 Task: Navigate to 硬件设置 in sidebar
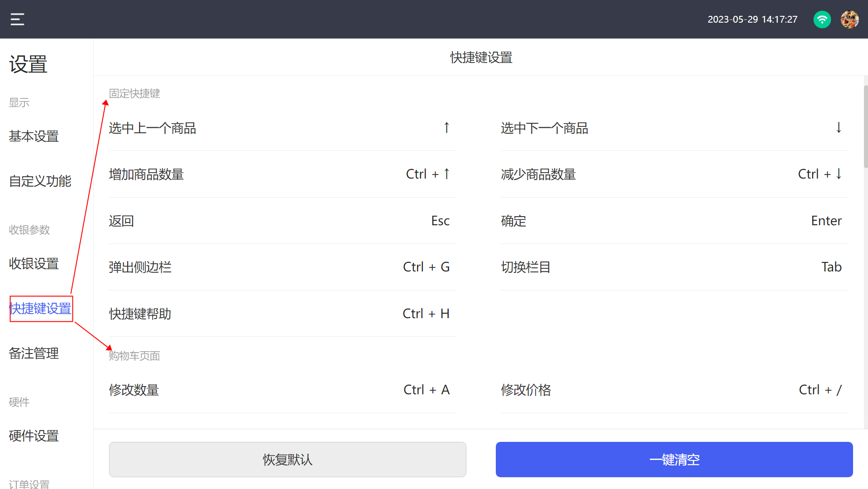[34, 436]
